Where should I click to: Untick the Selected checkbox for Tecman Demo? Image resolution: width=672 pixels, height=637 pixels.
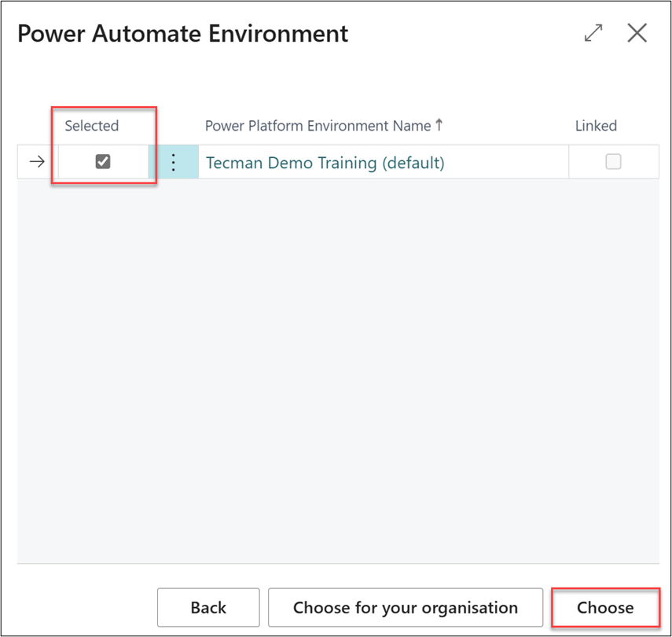point(103,162)
